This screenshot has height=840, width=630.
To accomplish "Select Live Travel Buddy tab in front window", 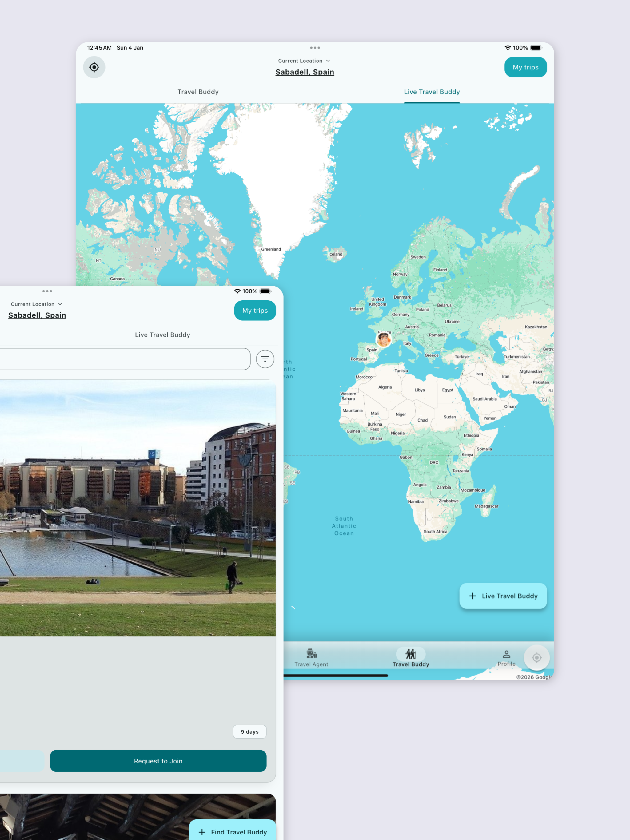I will click(x=163, y=335).
